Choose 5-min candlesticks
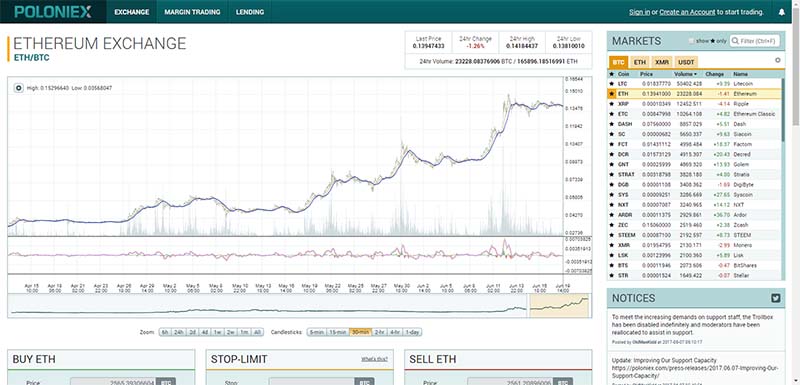This screenshot has height=385, width=800. pyautogui.click(x=316, y=332)
